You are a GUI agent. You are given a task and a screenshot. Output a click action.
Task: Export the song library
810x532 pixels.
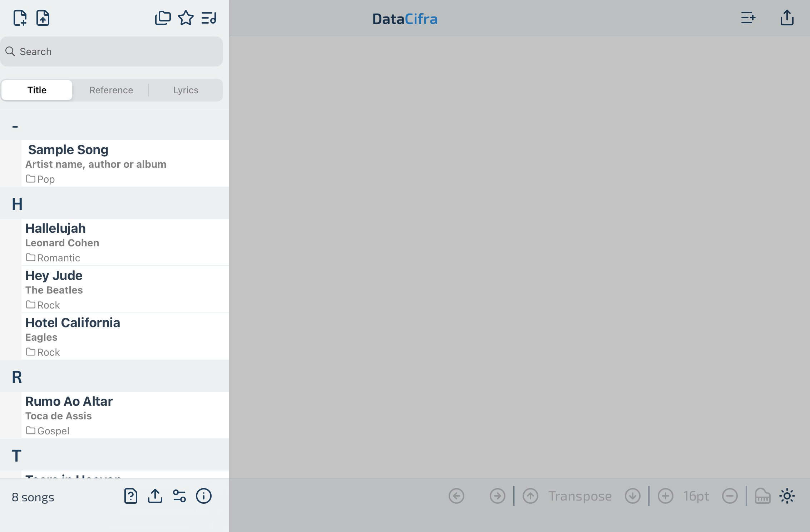[x=155, y=496]
